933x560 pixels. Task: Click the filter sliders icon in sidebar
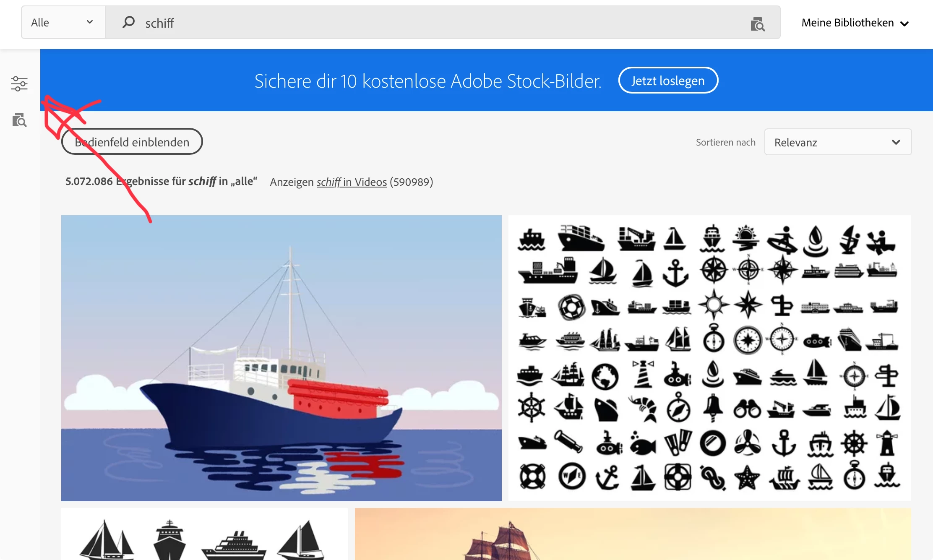[x=19, y=83]
